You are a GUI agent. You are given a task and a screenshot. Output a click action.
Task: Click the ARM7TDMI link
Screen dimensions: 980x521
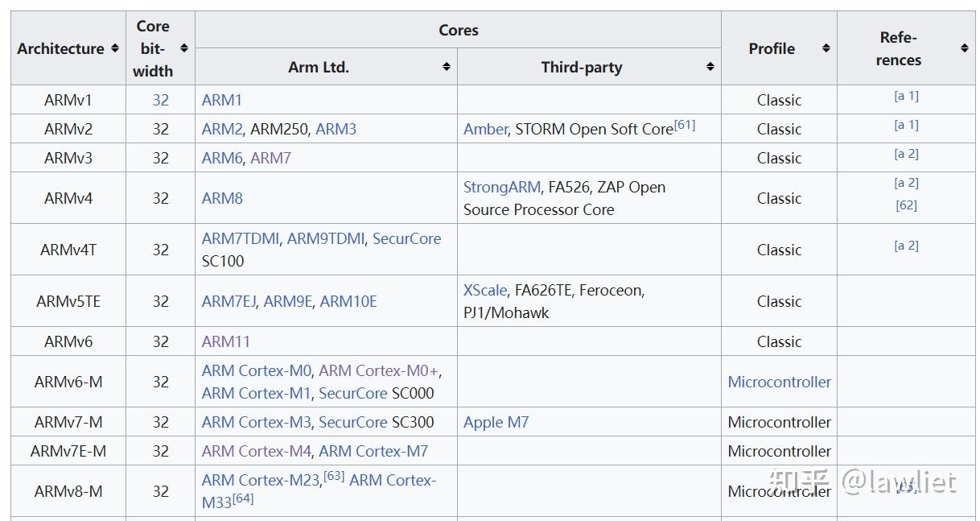241,238
